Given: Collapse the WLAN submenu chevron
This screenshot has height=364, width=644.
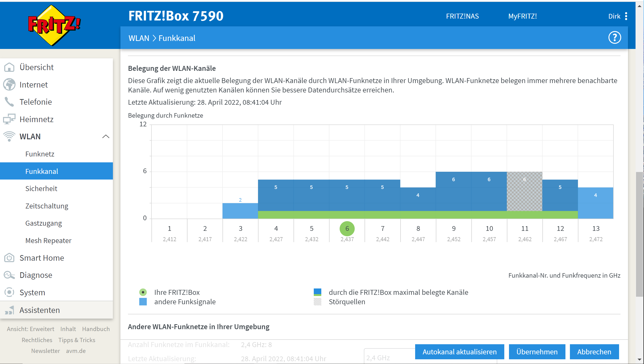Looking at the screenshot, I should point(106,137).
